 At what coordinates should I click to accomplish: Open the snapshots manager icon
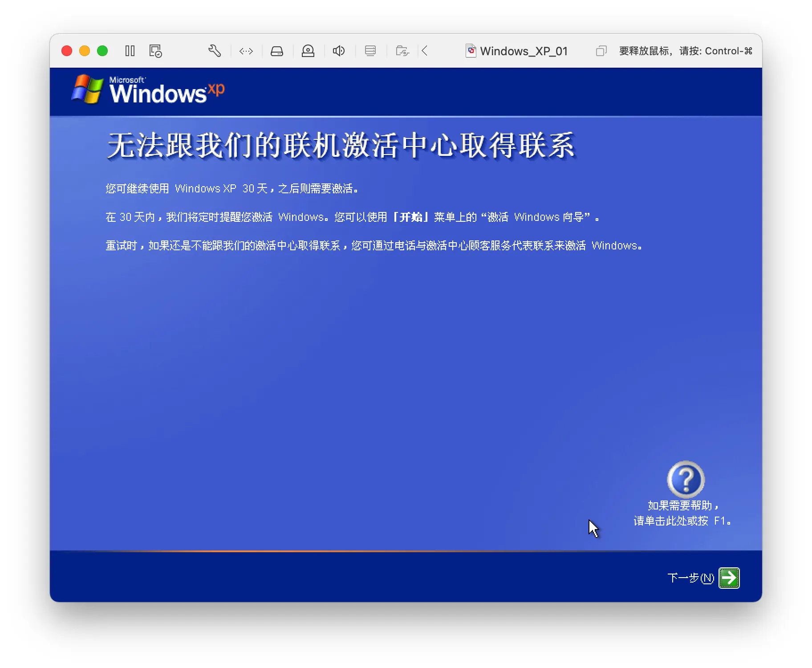pyautogui.click(x=155, y=51)
